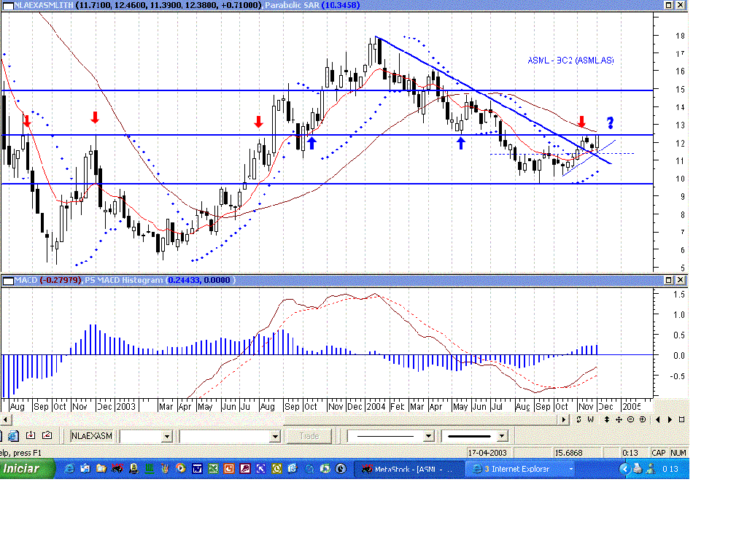Click the zoom out minus icon
This screenshot has height=560, width=747.
pyautogui.click(x=631, y=419)
